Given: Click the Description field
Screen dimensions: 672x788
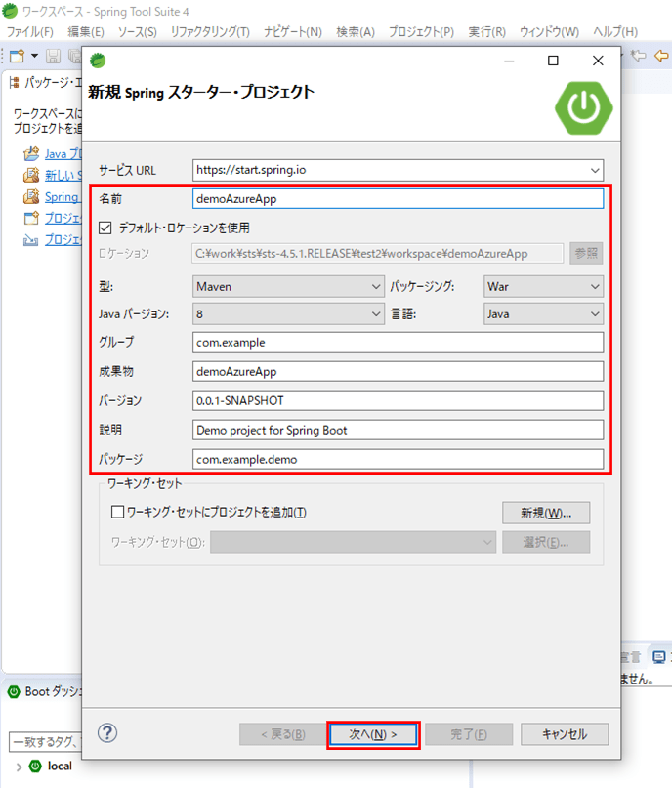Looking at the screenshot, I should coord(399,430).
